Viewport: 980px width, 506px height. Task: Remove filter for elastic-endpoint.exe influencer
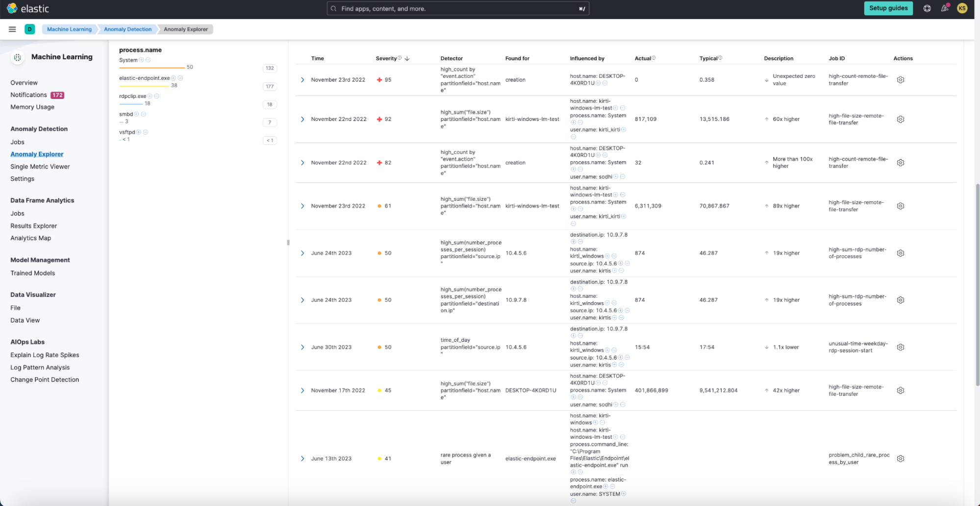point(180,78)
